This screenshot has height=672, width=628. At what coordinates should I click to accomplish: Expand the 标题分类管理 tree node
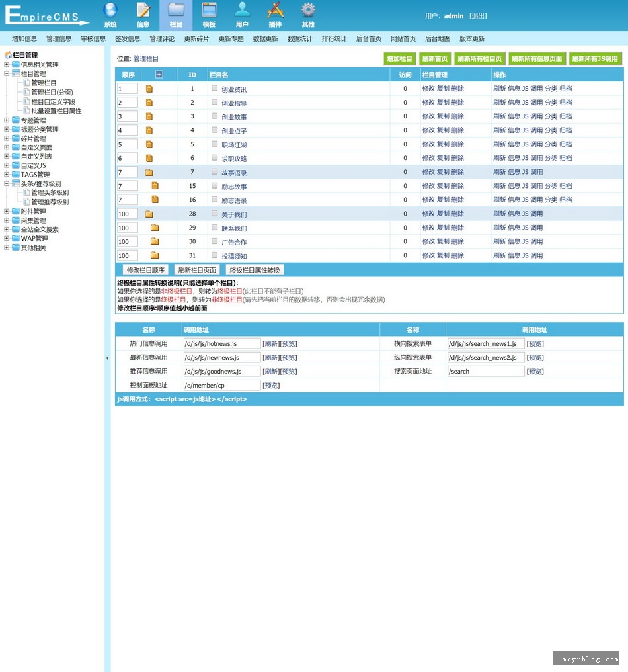pyautogui.click(x=7, y=129)
